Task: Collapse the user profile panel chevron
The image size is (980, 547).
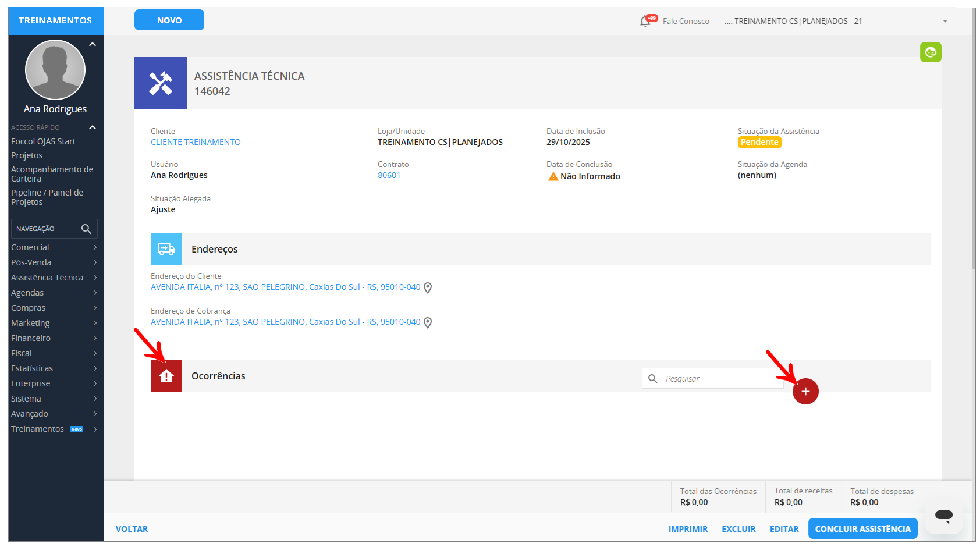Action: point(93,44)
